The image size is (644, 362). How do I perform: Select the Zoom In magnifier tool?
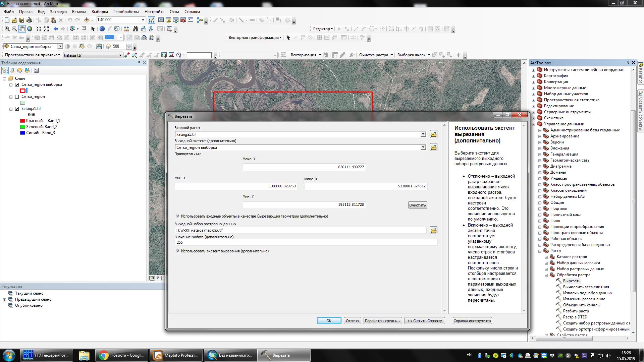[x=7, y=29]
